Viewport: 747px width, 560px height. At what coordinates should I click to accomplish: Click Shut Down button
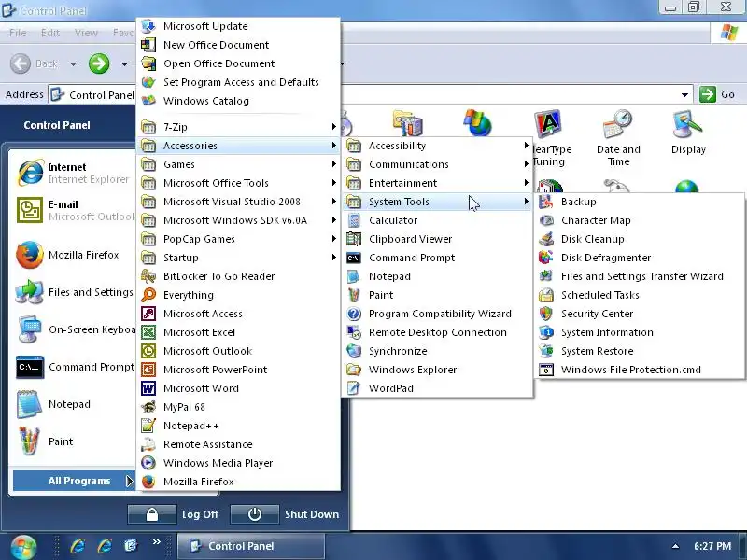click(x=286, y=514)
